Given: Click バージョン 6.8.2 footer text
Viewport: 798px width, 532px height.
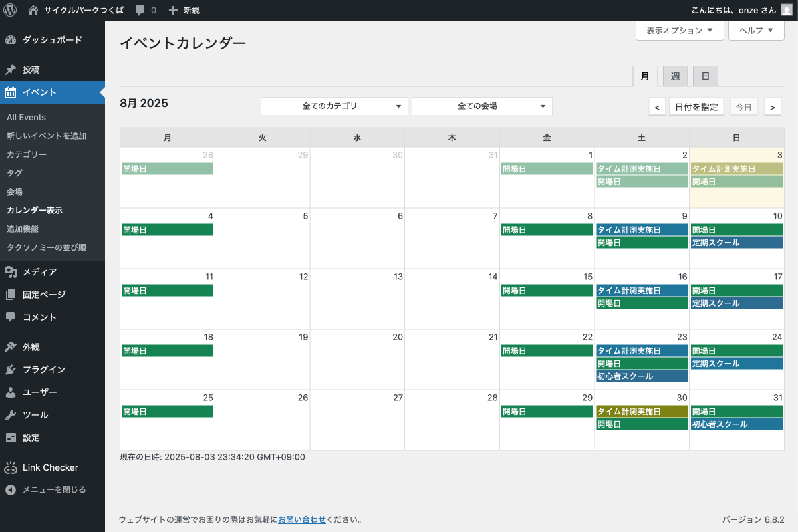Looking at the screenshot, I should 753,519.
